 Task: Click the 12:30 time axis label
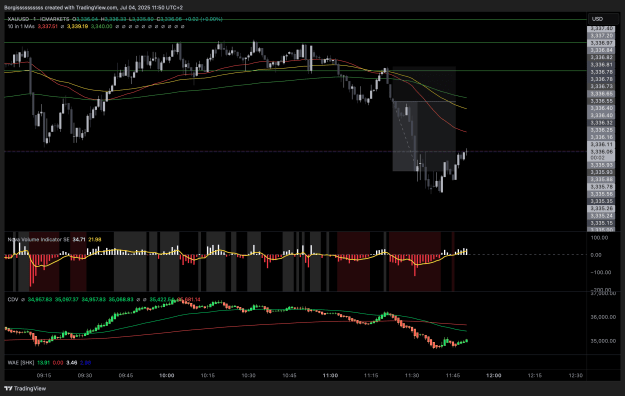pyautogui.click(x=576, y=375)
